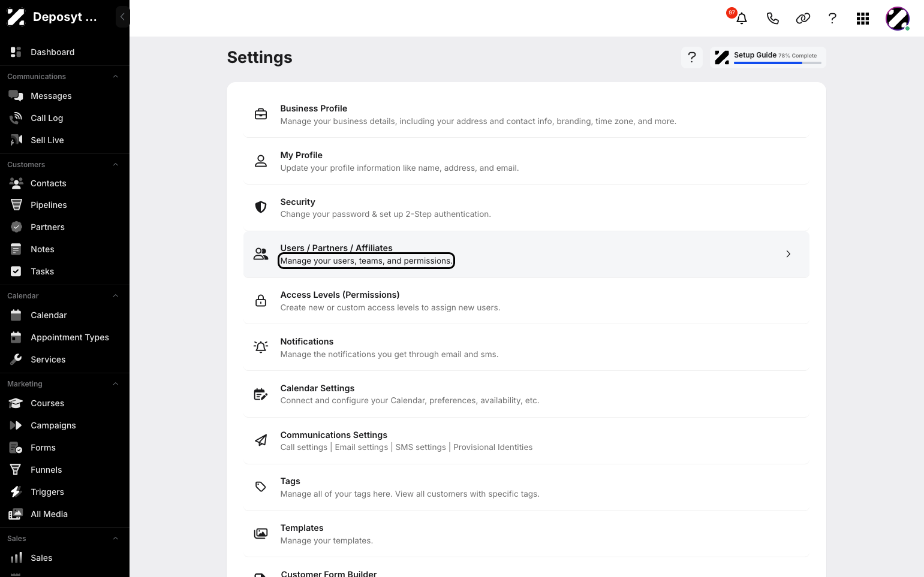Viewport: 924px width, 577px height.
Task: Click the phone dialer icon in header
Action: [x=772, y=19]
